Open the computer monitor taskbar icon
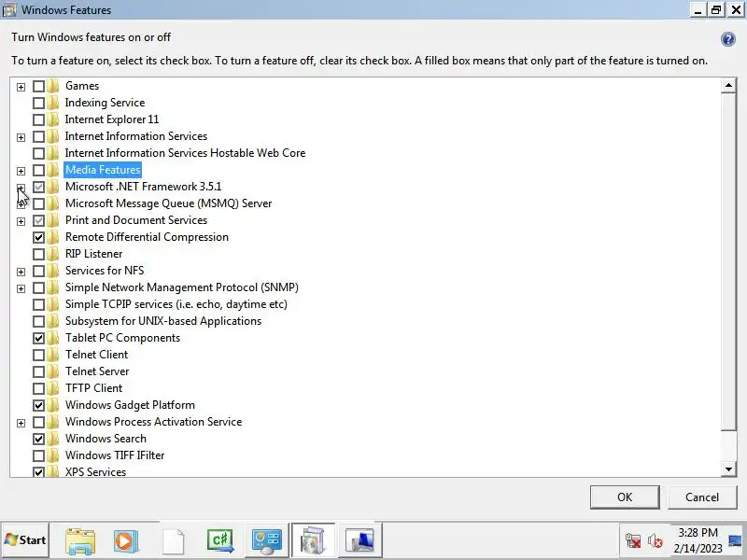 tap(359, 541)
